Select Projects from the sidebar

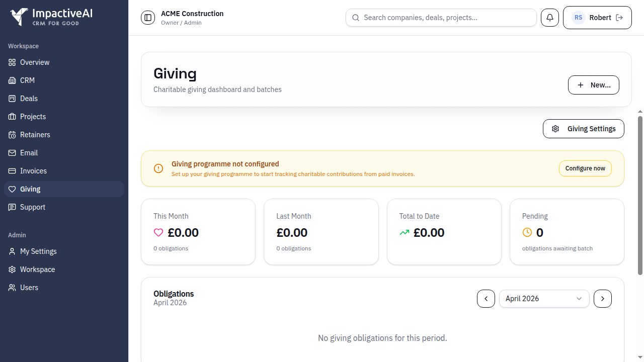(x=33, y=117)
